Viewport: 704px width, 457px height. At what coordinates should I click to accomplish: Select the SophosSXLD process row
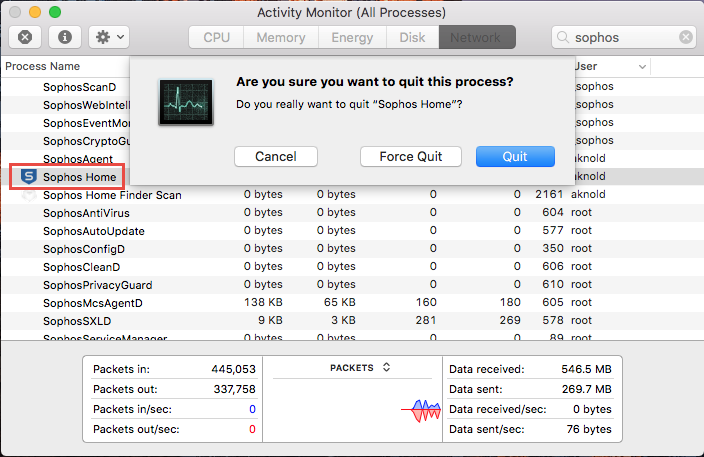(352, 321)
